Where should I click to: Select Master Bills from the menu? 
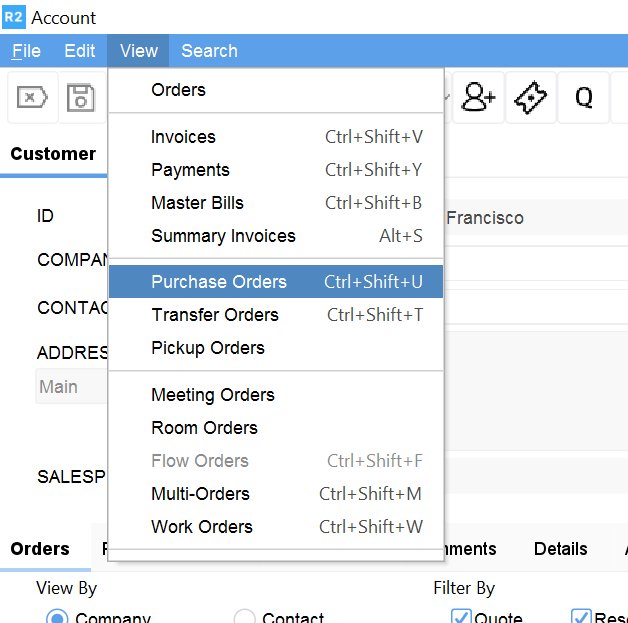point(197,203)
